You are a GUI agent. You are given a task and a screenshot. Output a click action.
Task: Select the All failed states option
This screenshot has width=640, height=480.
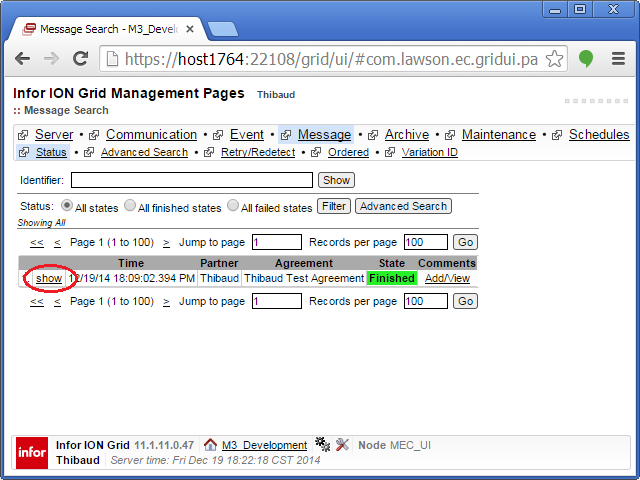[233, 207]
